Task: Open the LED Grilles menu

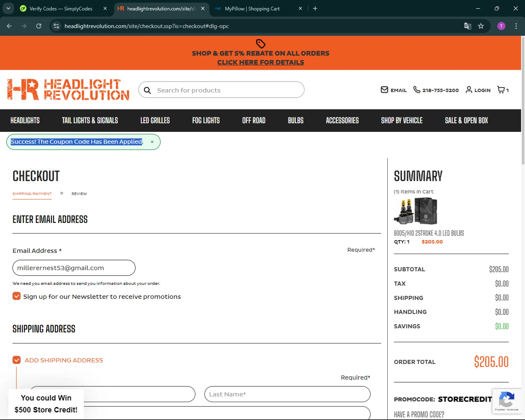Action: (x=155, y=120)
